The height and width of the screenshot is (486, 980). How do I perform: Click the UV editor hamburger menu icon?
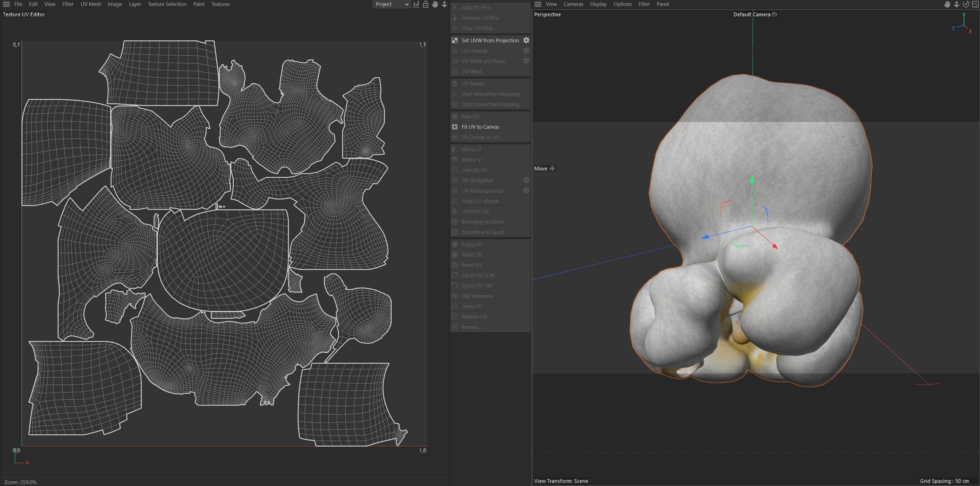[6, 4]
